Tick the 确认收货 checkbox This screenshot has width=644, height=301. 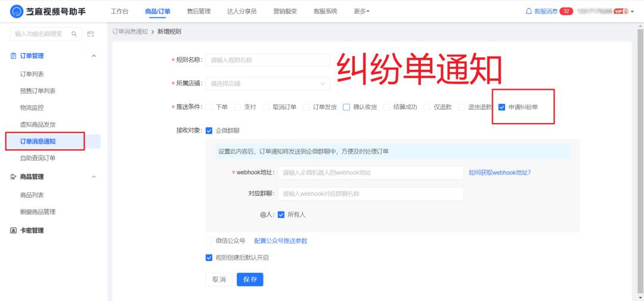(346, 107)
